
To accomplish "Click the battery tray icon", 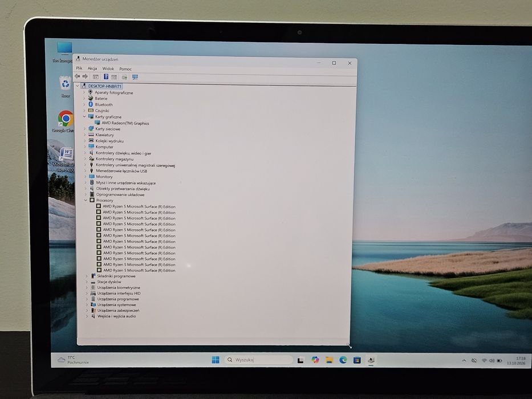I will point(499,361).
